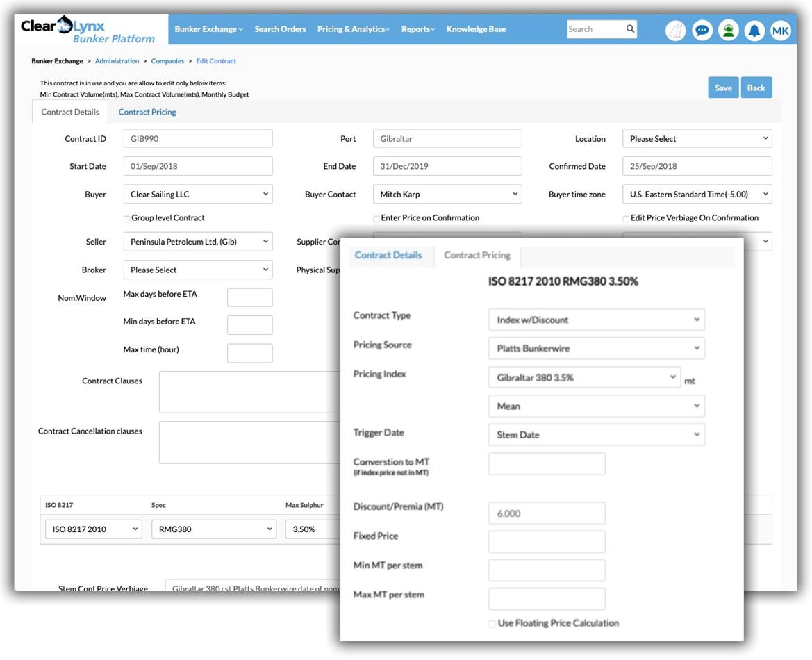Image resolution: width=812 pixels, height=660 pixels.
Task: Select the Contract Details tab in main form
Action: pos(70,112)
